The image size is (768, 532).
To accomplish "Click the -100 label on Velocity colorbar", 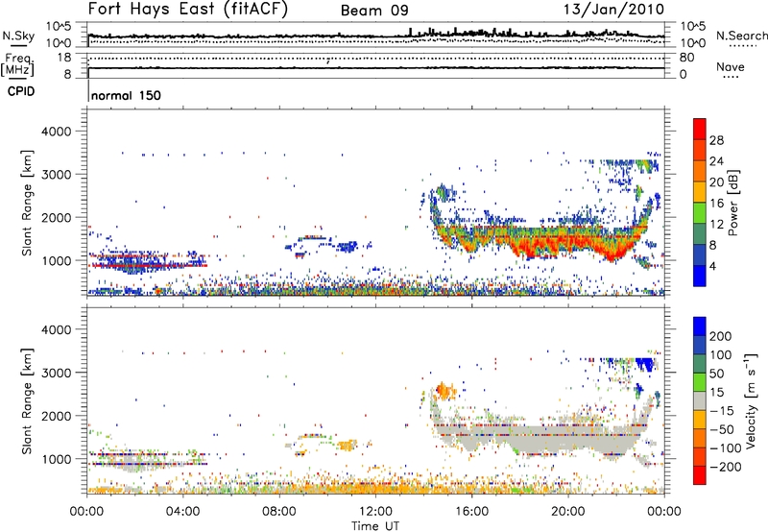I will click(x=725, y=448).
